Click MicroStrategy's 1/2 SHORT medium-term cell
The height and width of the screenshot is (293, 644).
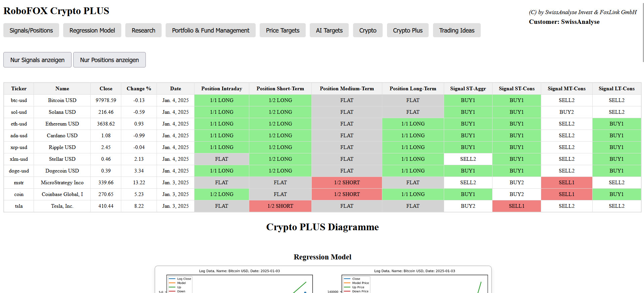(x=347, y=183)
